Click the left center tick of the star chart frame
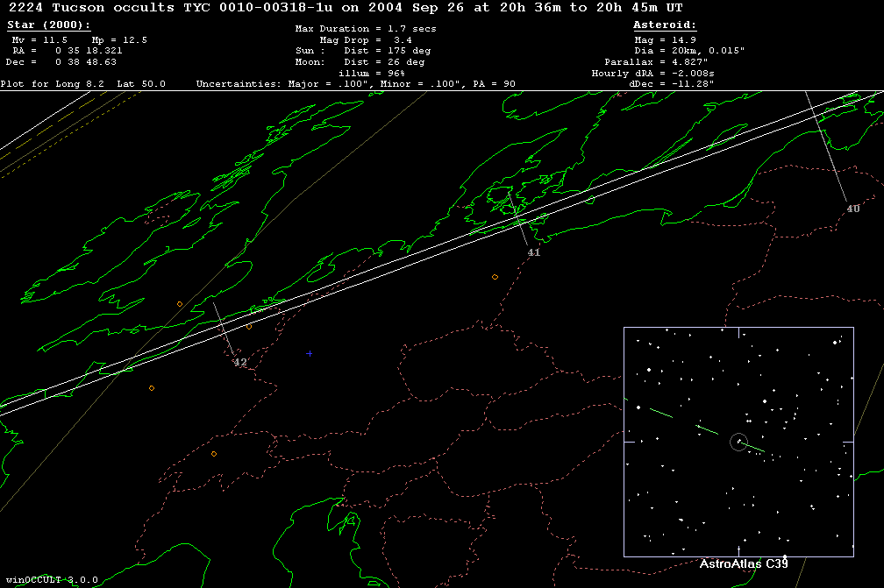884x588 pixels. pos(629,443)
